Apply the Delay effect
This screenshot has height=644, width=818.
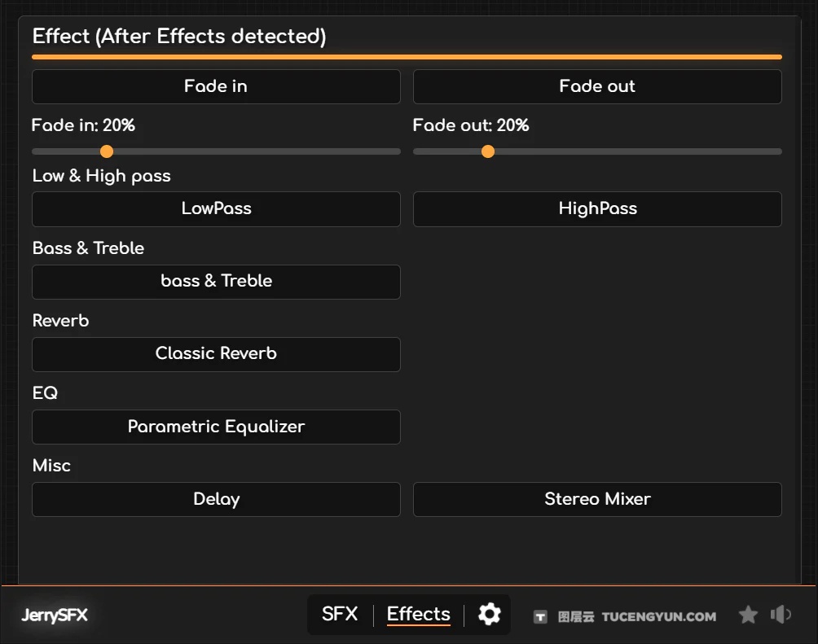tap(216, 499)
